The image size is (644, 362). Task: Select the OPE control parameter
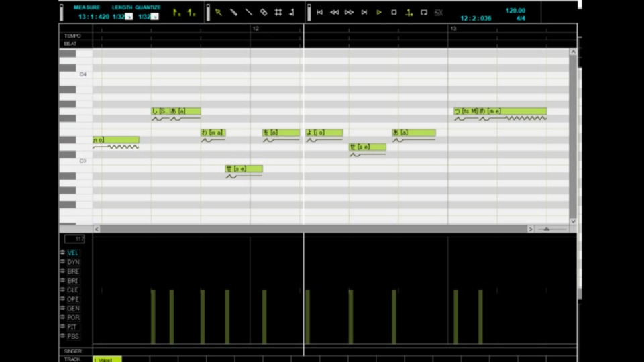[73, 299]
